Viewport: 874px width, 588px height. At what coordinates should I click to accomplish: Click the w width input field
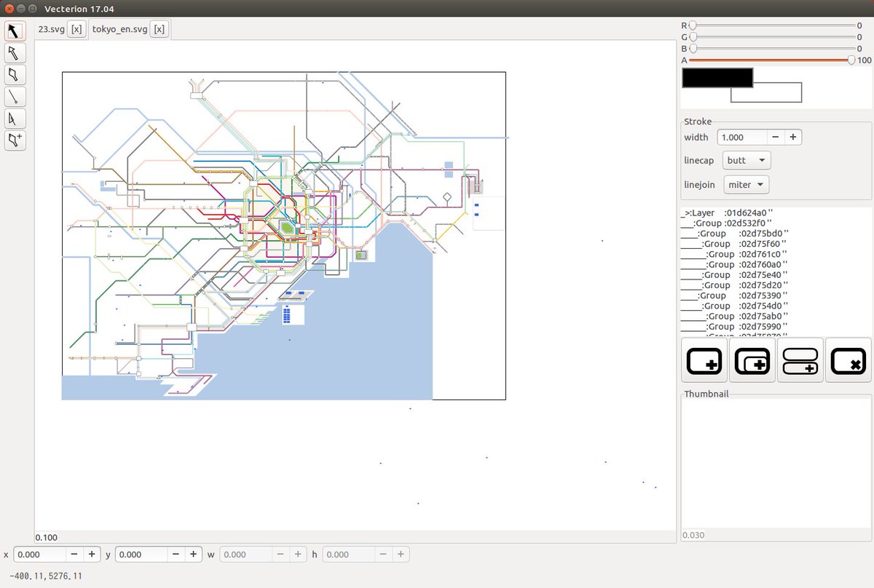(x=245, y=555)
